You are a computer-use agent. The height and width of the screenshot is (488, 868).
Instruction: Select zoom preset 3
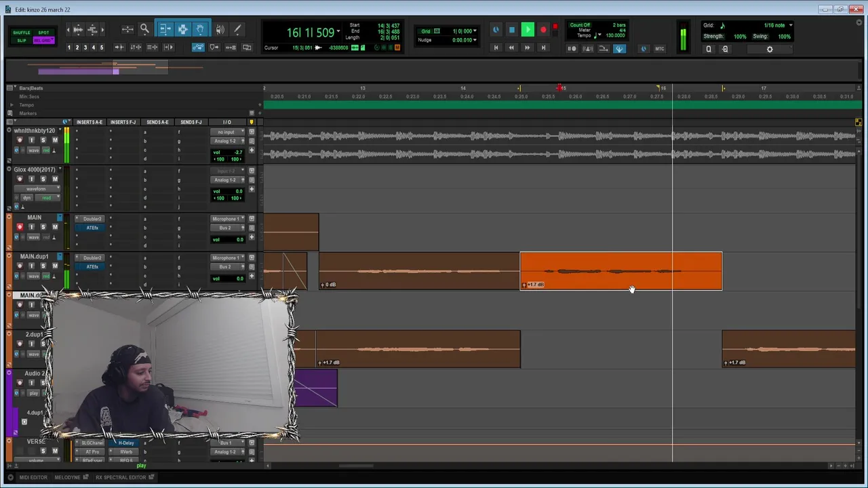pos(85,47)
